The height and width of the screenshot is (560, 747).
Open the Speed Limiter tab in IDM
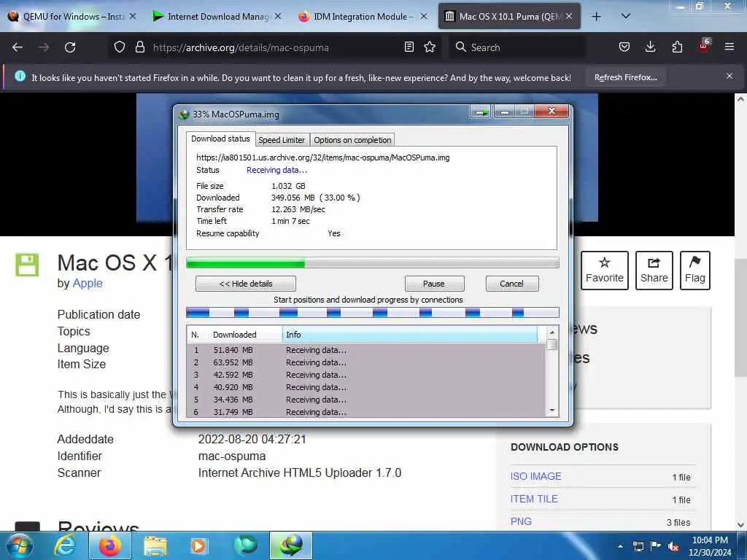282,140
